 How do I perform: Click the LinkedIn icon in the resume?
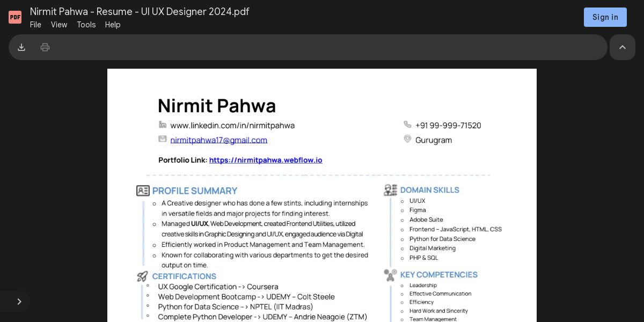(163, 125)
